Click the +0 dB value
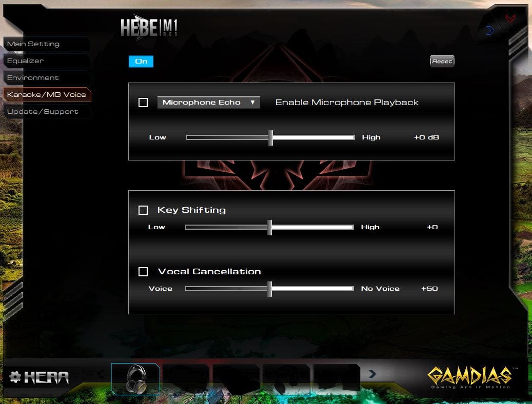 point(426,137)
